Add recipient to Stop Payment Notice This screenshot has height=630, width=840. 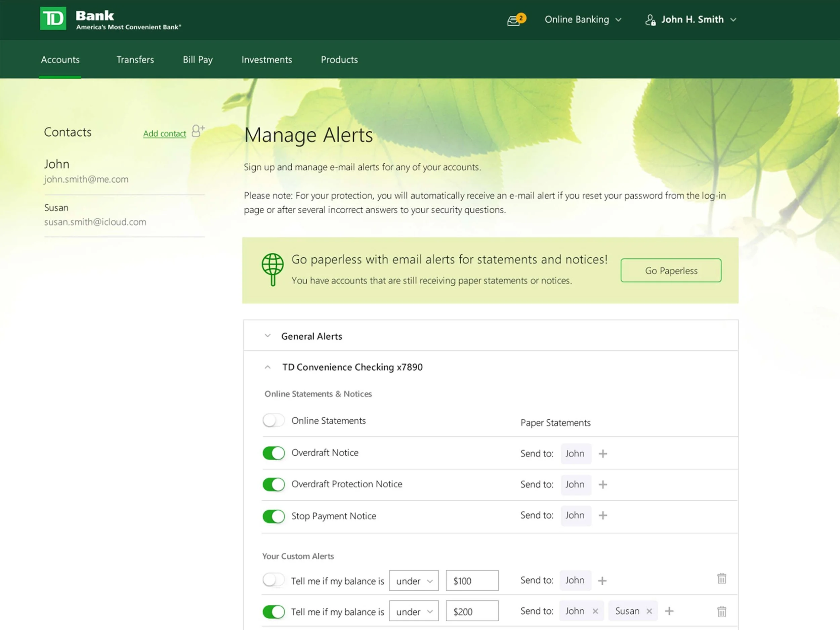(x=603, y=515)
